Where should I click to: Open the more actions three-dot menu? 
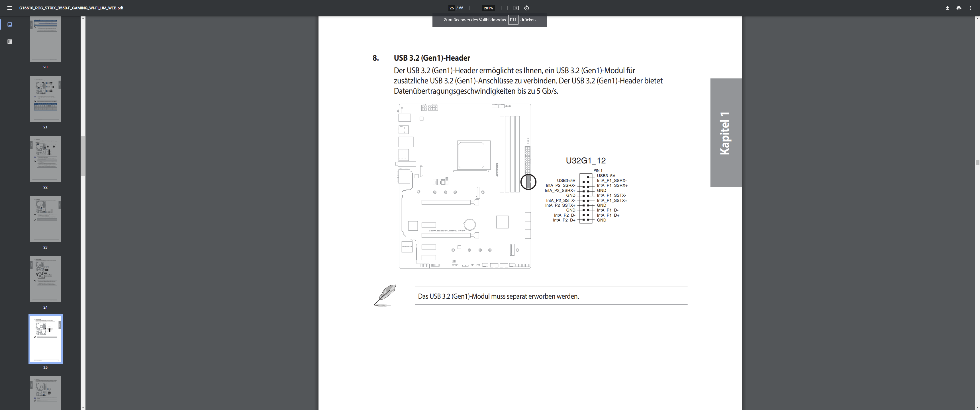point(970,8)
